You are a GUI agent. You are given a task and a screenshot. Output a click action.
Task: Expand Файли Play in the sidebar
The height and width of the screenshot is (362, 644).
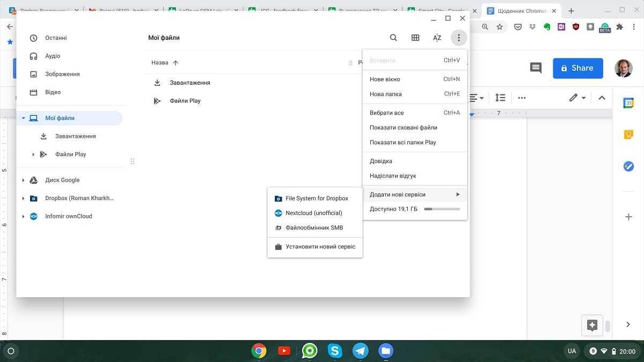(33, 154)
